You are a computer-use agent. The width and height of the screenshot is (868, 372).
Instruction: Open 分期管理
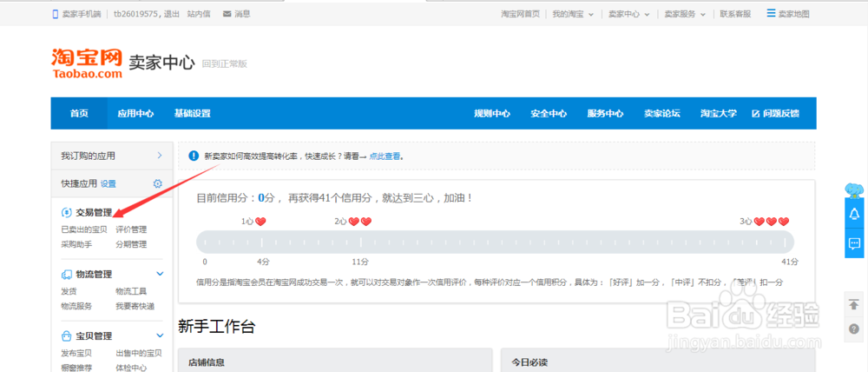pyautogui.click(x=131, y=244)
